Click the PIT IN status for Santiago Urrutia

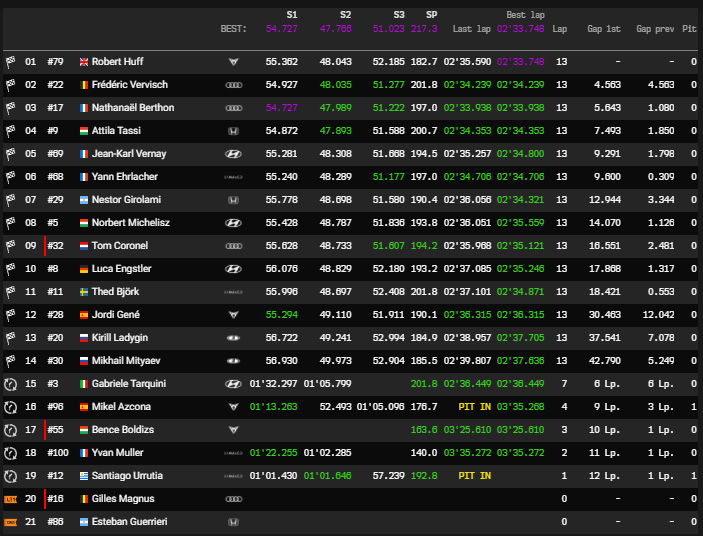click(474, 476)
